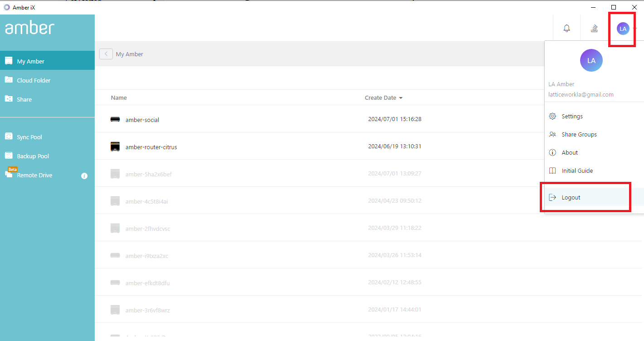Choose Logout from the user menu
The height and width of the screenshot is (341, 644).
pyautogui.click(x=594, y=197)
